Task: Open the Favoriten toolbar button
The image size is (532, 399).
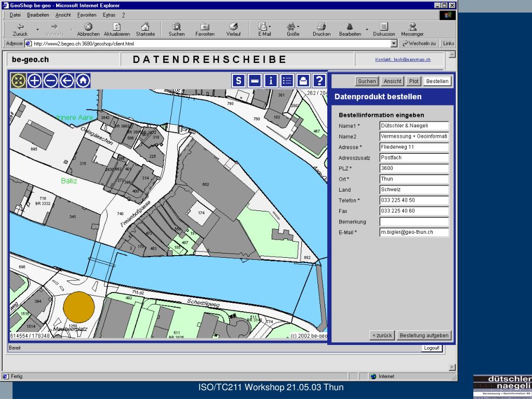Action: click(x=205, y=30)
